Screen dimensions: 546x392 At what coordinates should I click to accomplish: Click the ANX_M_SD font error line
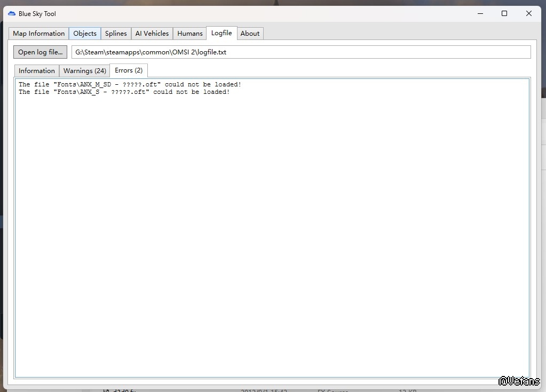(130, 84)
